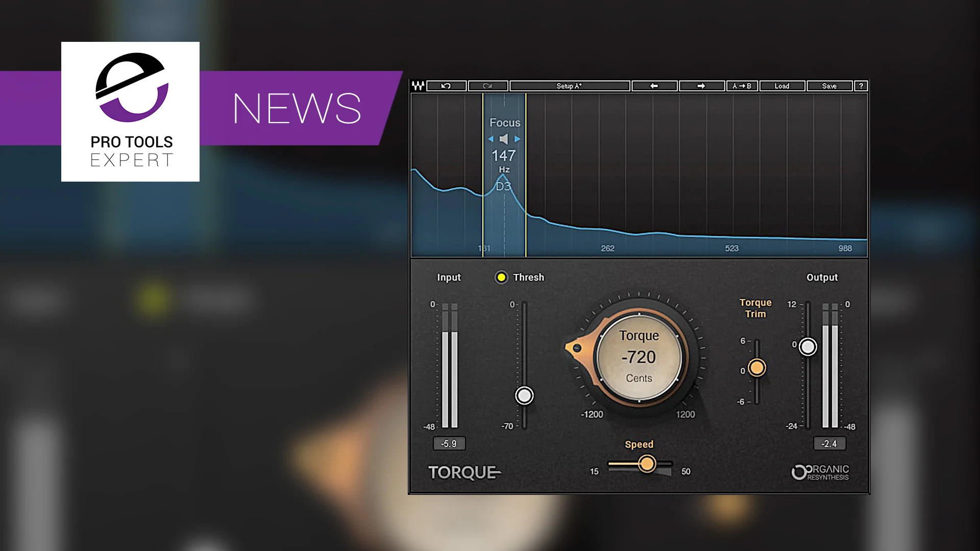
Task: Click the Load button
Action: click(782, 86)
